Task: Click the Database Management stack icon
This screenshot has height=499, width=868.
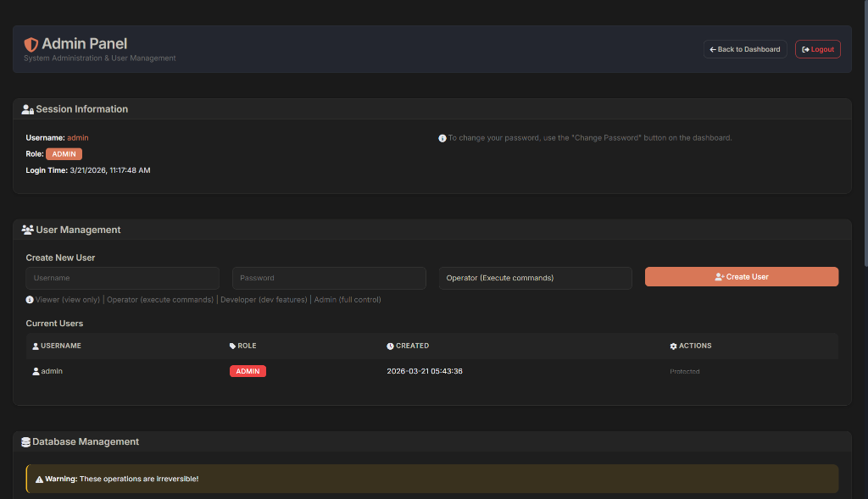Action: point(25,441)
